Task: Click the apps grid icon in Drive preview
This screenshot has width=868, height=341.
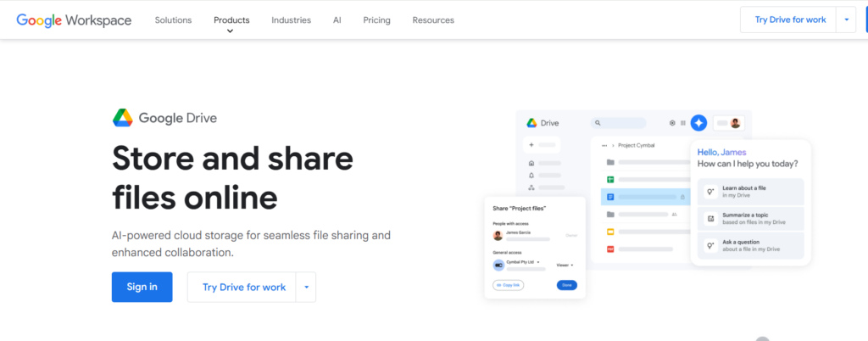Action: 683,123
